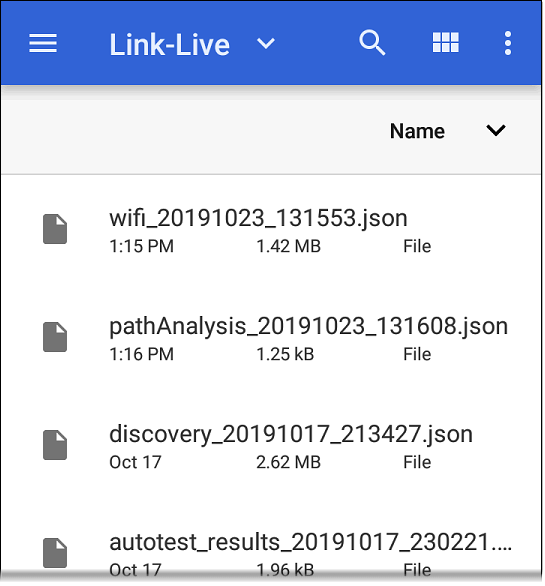The image size is (545, 586).
Task: Select the Link-Live title
Action: tap(169, 45)
